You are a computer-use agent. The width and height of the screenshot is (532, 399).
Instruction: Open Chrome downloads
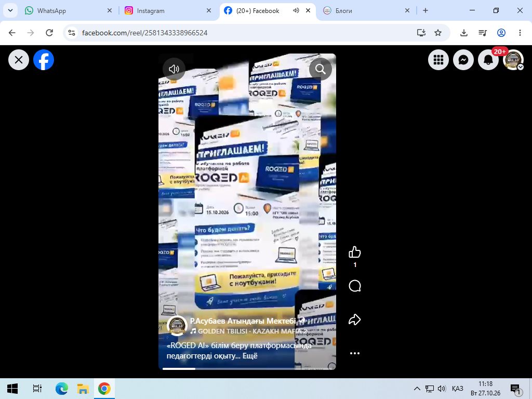pos(464,33)
